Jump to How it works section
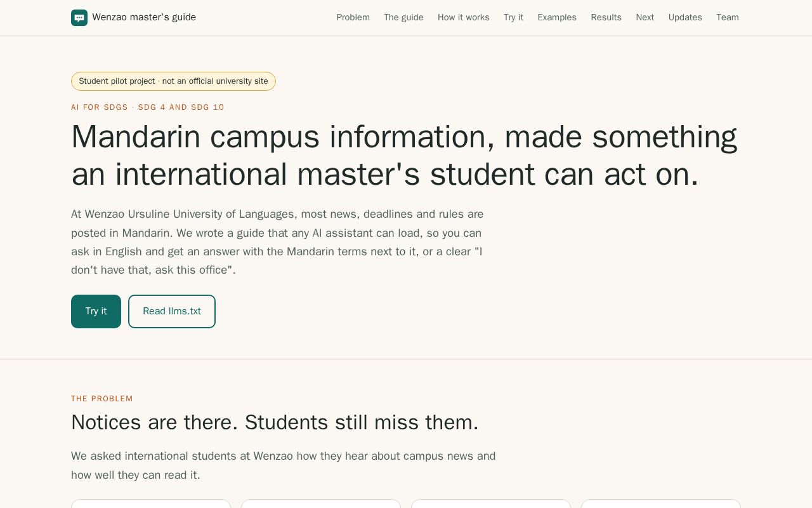The image size is (812, 508). 463,18
